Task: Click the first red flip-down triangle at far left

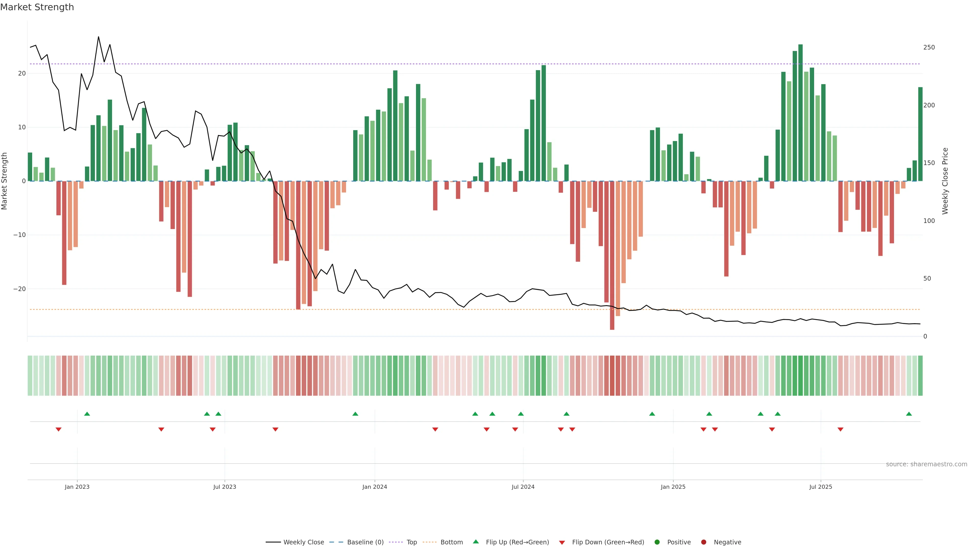Action: tap(59, 429)
